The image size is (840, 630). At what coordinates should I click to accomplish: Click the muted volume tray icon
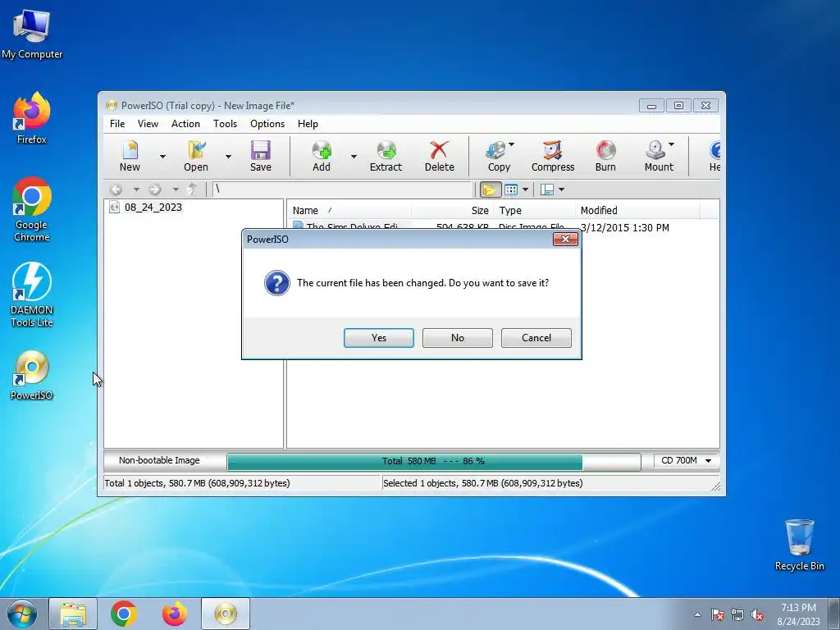tap(757, 615)
